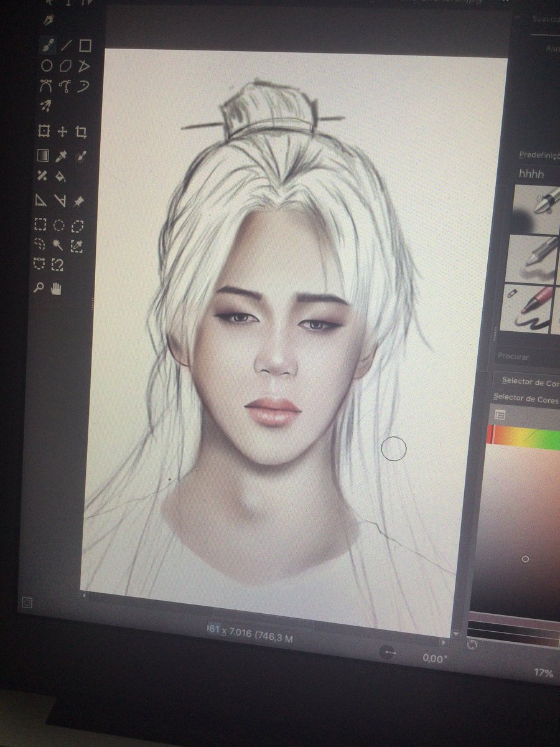Click the reset colors swap icon

472,645
